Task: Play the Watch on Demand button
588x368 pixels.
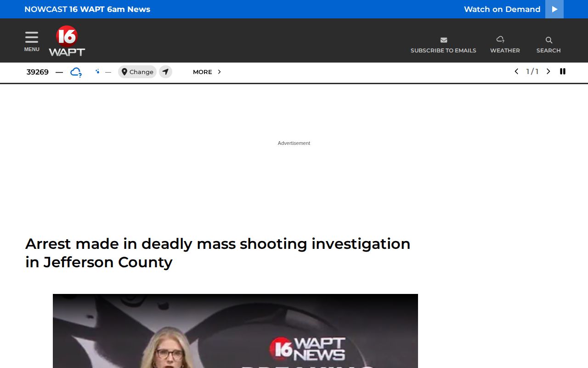Action: [554, 9]
